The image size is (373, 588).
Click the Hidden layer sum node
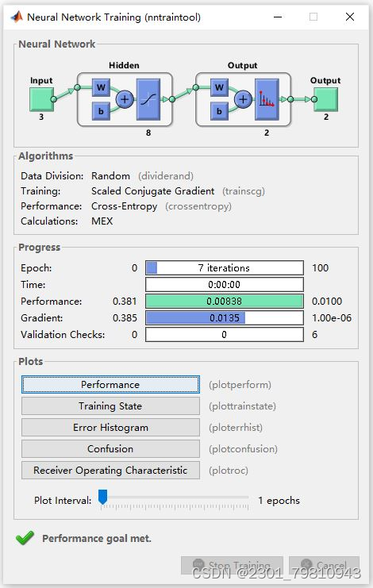click(x=125, y=99)
